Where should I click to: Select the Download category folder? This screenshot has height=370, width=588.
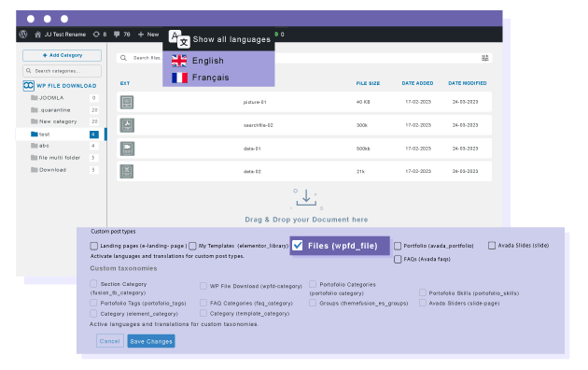point(49,170)
